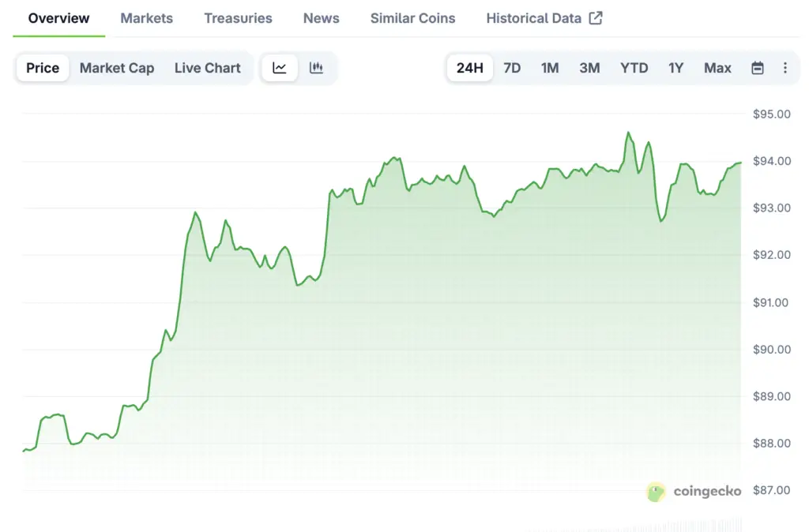Screen dimensions: 809x532
Task: Select the Price chart toggle
Action: [43, 68]
